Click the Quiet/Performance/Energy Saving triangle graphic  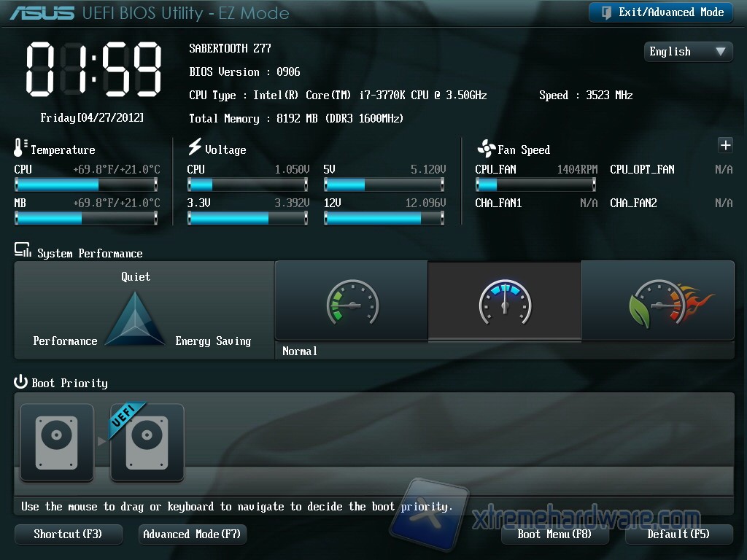click(136, 320)
